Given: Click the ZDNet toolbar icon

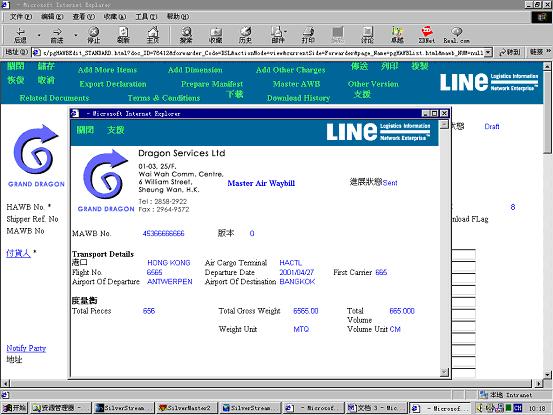Looking at the screenshot, I should [x=427, y=35].
